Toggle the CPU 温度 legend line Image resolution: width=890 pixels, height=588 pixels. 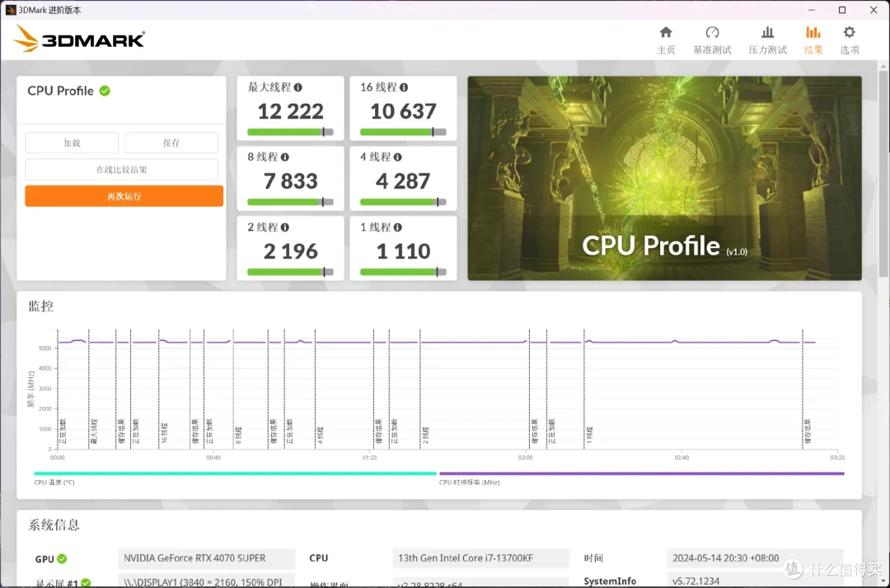tap(234, 474)
